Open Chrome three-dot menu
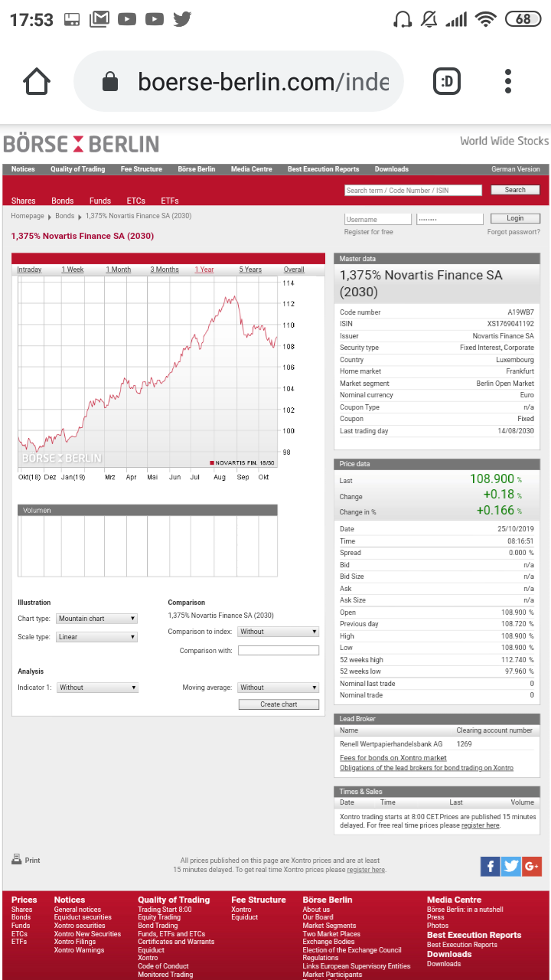551x980 pixels. [508, 81]
